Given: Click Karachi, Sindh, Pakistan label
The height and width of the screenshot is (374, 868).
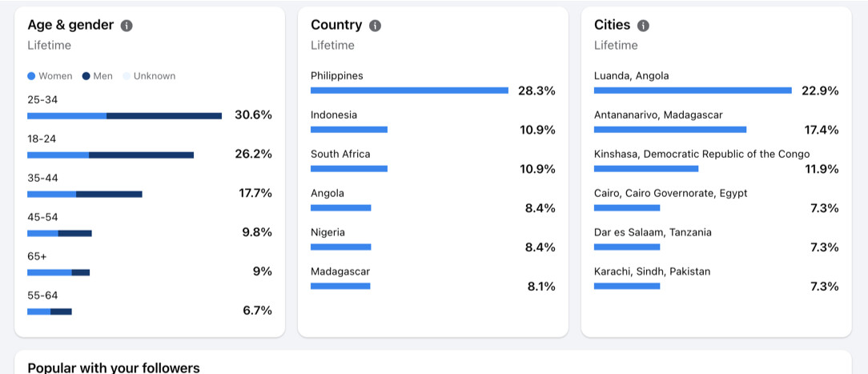Looking at the screenshot, I should (x=652, y=271).
